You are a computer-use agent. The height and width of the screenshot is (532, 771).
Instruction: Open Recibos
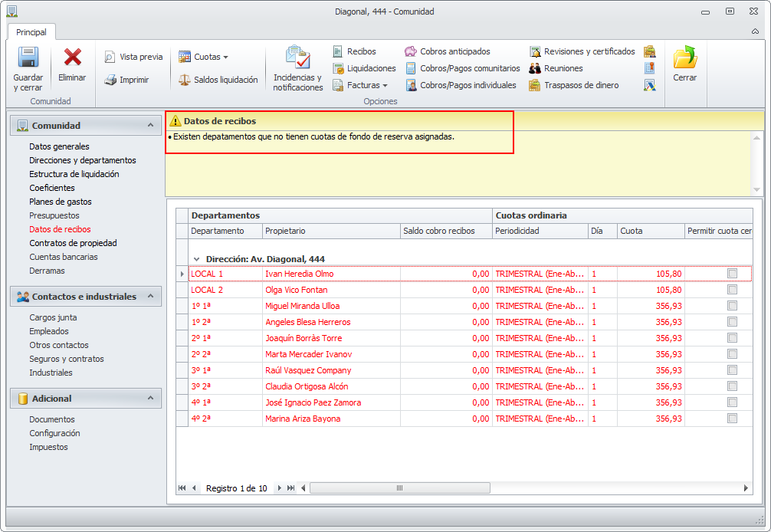tap(354, 51)
